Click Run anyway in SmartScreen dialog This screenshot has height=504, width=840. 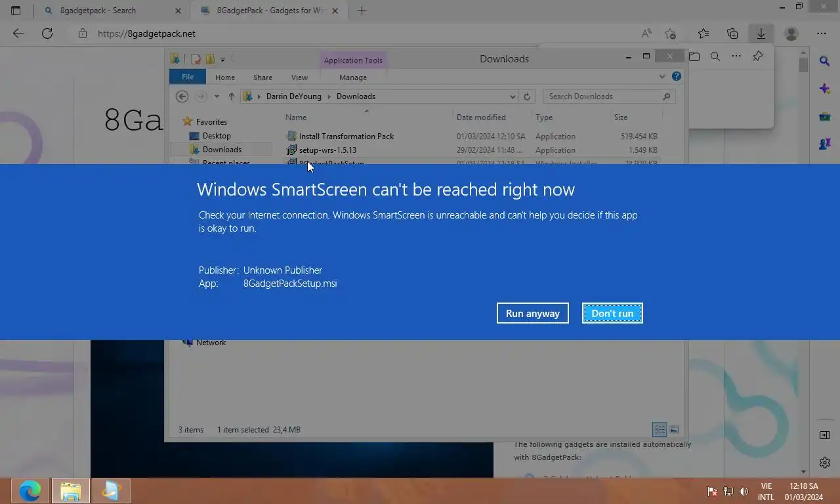[x=532, y=313]
